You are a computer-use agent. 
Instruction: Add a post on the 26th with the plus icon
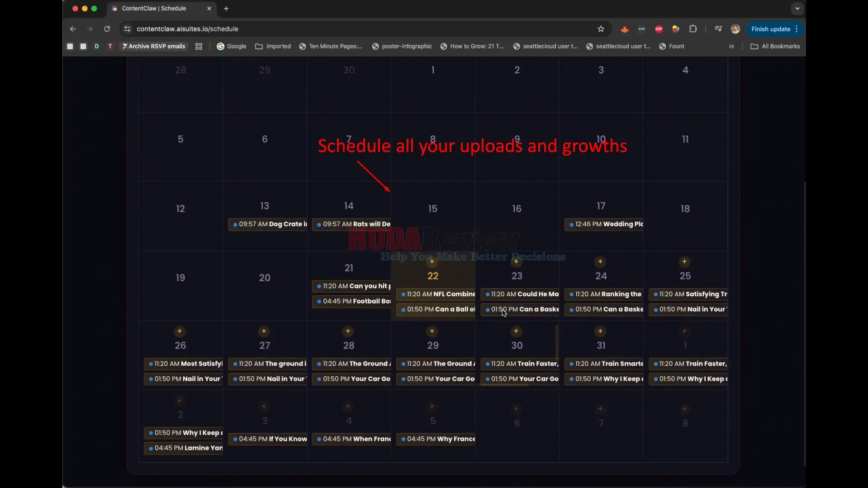[180, 331]
